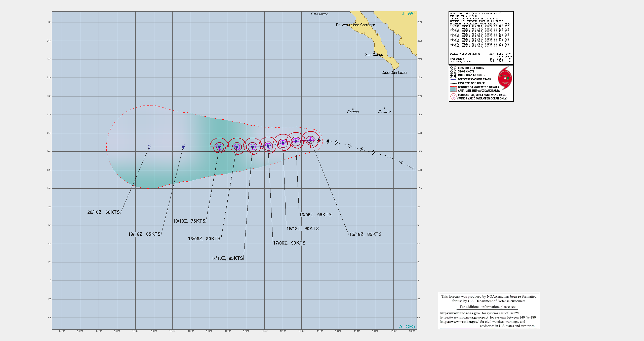Click the 17/18Z forecast position storm symbol

[253, 147]
